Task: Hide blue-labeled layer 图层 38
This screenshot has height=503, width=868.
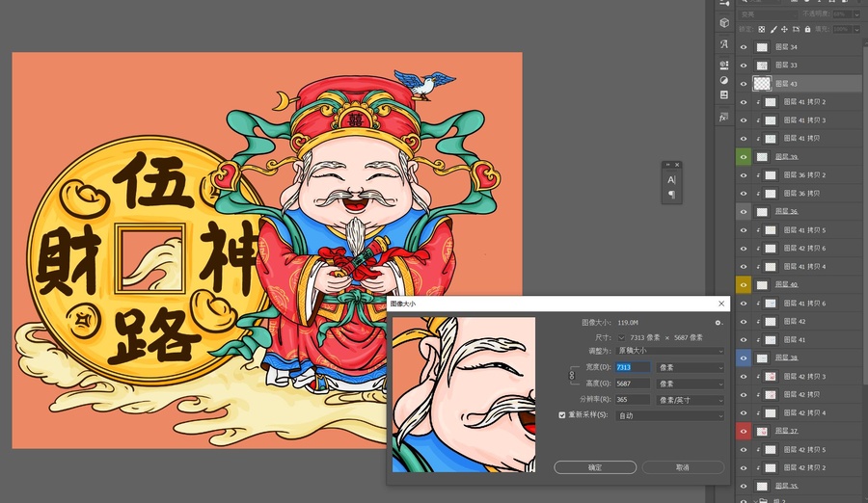Action: pos(744,358)
